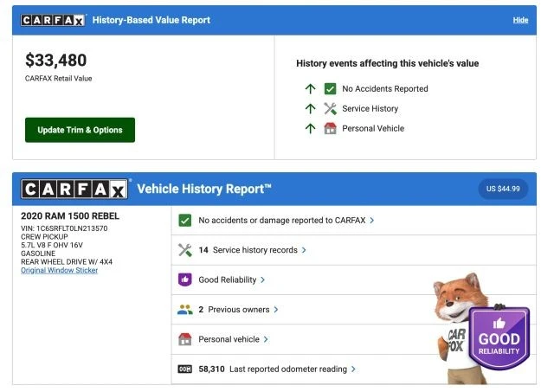Screen dimensions: 554x392
Task: Click the CARFAX Retail Value label
Action: [58, 79]
